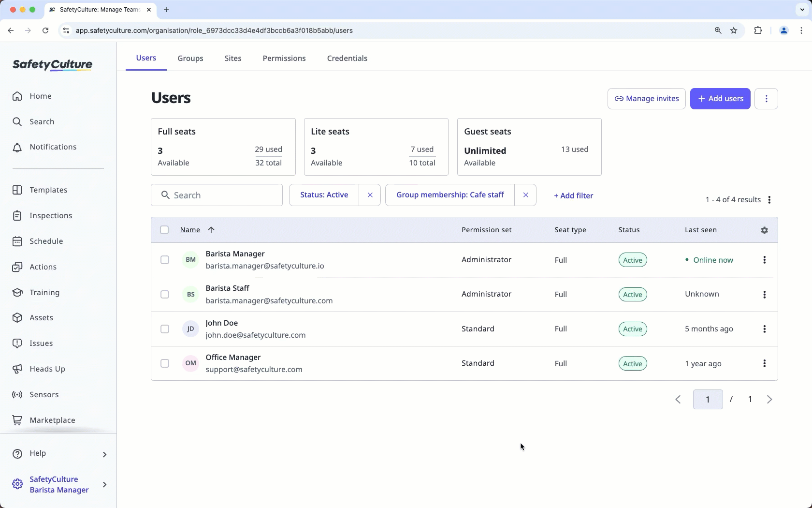The image size is (812, 508).
Task: Open Heads Up in sidebar
Action: 38,369
